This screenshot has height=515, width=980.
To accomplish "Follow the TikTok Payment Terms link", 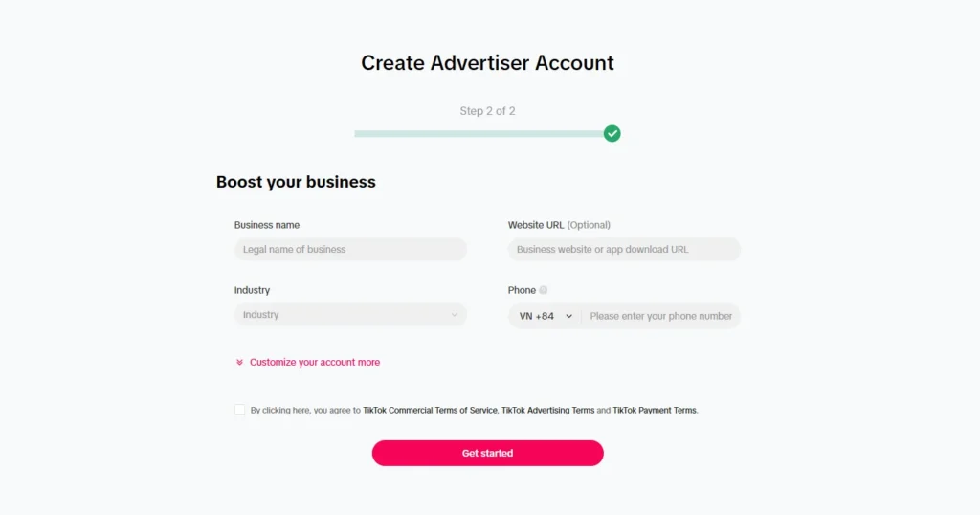I will [655, 411].
